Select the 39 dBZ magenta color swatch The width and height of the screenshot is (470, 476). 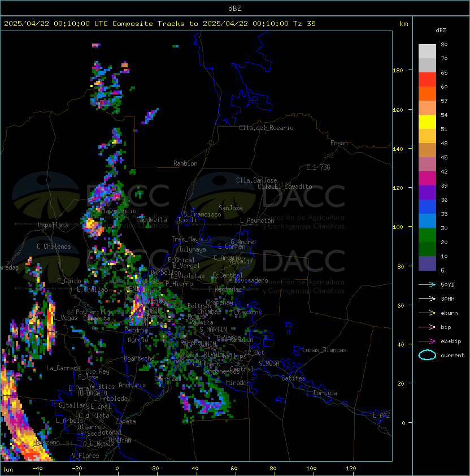click(x=427, y=179)
